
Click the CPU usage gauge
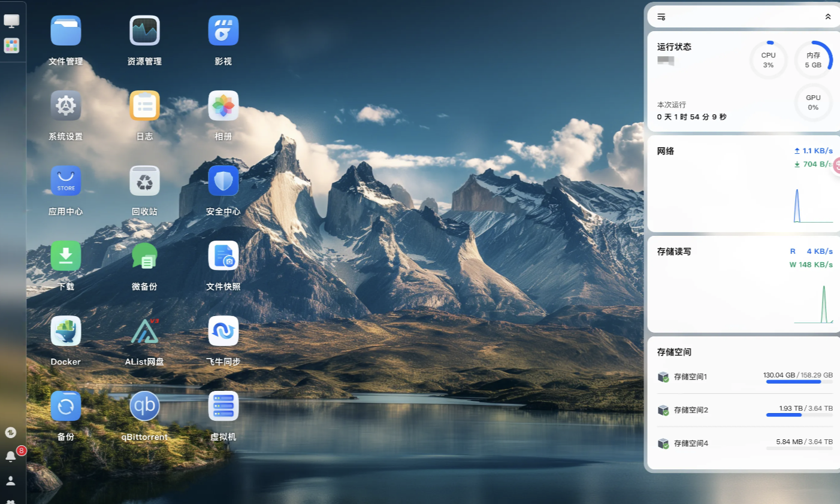pyautogui.click(x=768, y=60)
